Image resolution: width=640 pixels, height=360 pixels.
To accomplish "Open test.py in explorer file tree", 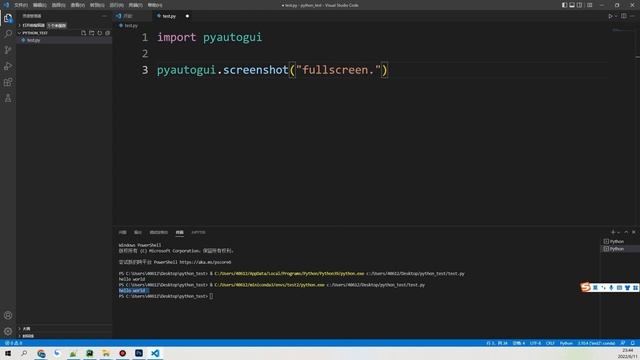I will coord(64,40).
